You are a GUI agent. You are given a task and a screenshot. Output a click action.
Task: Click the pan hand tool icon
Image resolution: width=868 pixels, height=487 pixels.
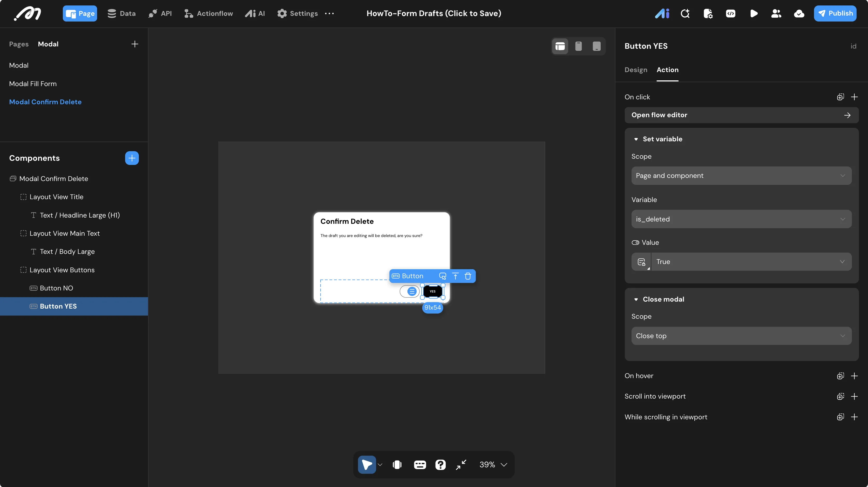(x=397, y=464)
